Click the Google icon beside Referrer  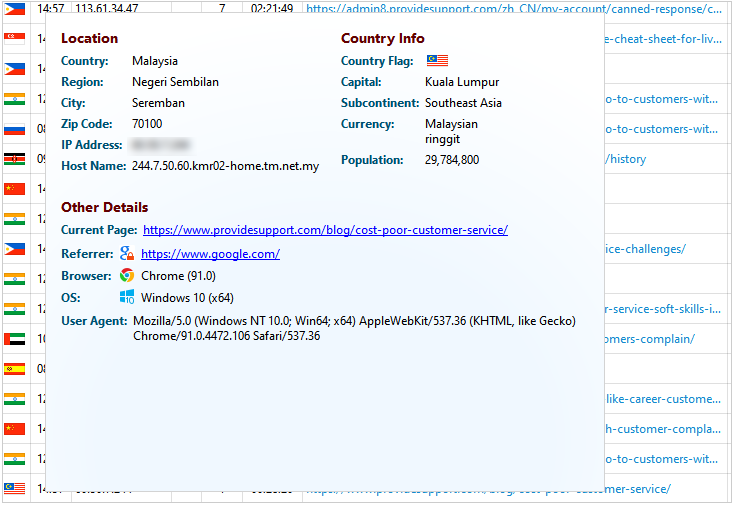(127, 253)
